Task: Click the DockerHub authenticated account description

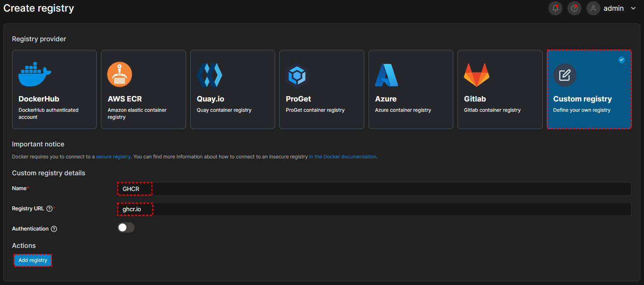Action: click(49, 114)
